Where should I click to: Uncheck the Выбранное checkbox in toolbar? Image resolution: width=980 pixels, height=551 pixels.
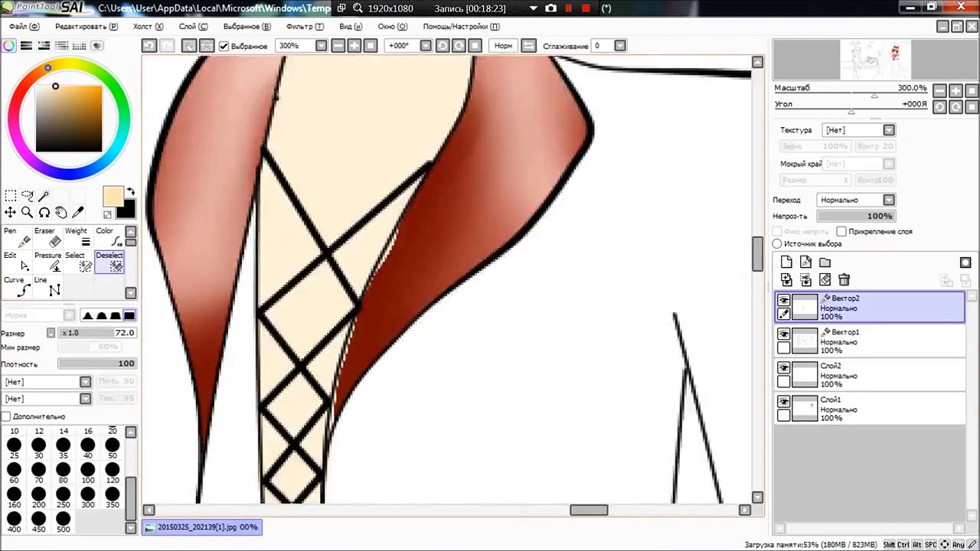coord(224,46)
